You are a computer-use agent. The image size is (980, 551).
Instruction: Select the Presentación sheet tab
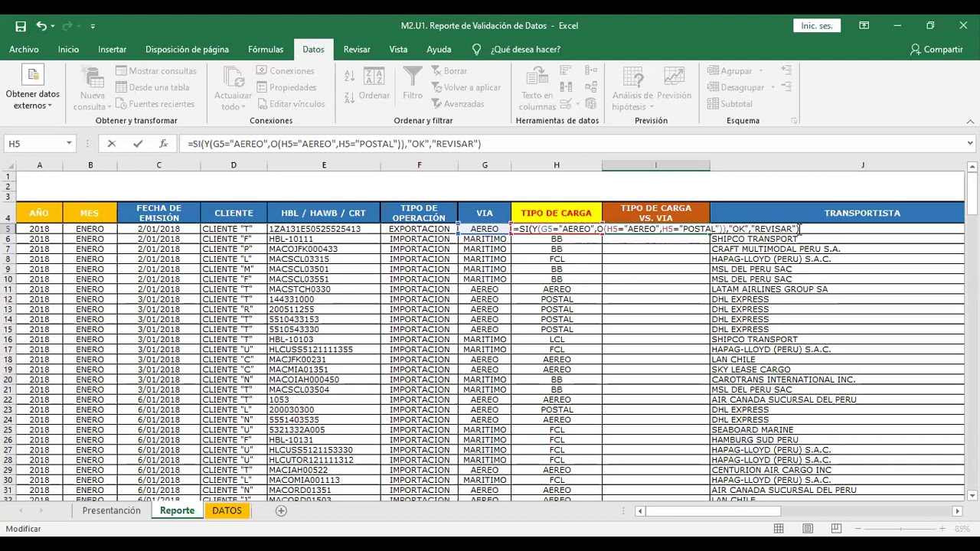coord(112,510)
